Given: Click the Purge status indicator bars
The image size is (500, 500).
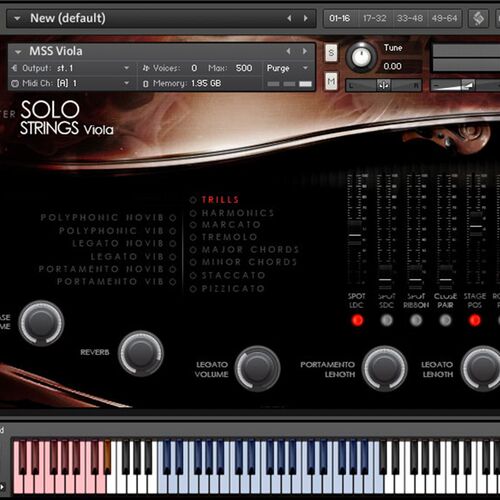Looking at the screenshot, I should coord(289,84).
